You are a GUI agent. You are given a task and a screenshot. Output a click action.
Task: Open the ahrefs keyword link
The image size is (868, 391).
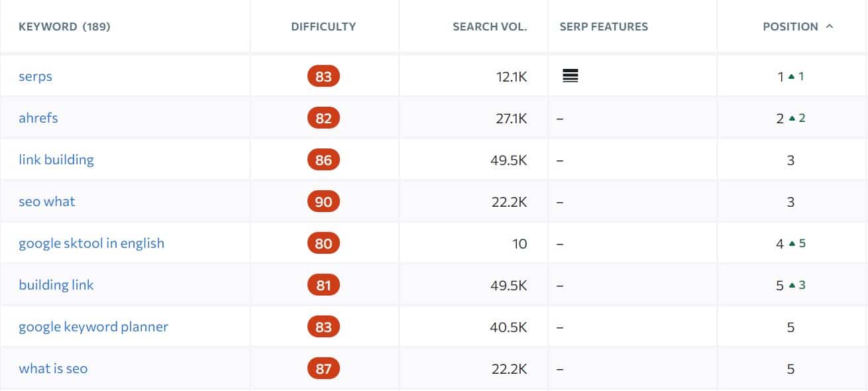(x=38, y=118)
